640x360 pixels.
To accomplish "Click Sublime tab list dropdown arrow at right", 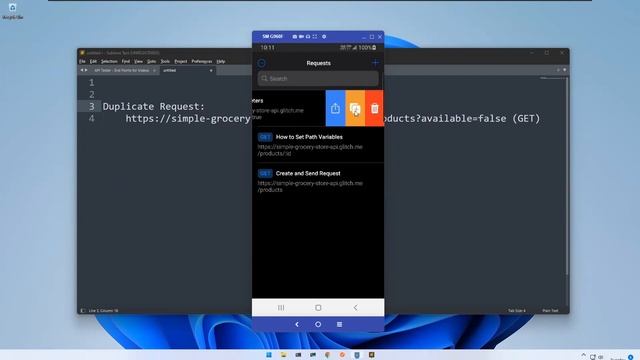I will pos(564,70).
